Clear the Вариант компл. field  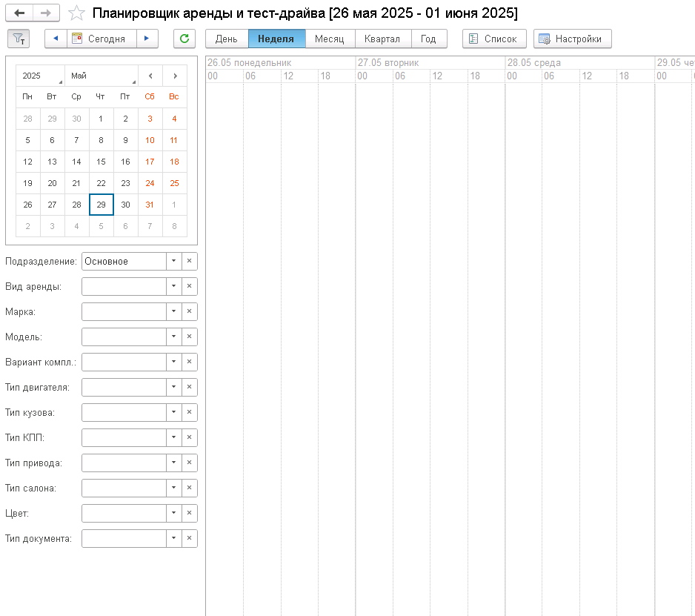pos(189,362)
